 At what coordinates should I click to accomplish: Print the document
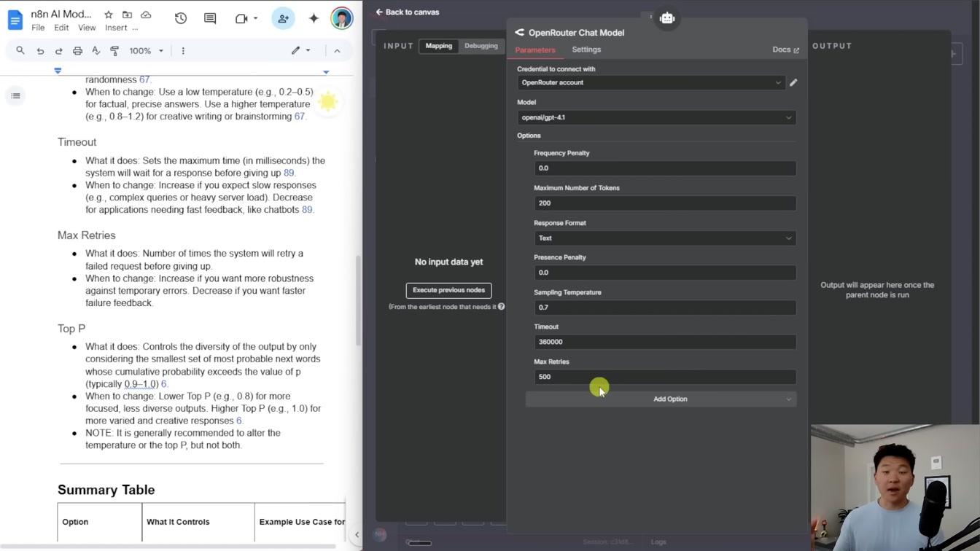77,51
